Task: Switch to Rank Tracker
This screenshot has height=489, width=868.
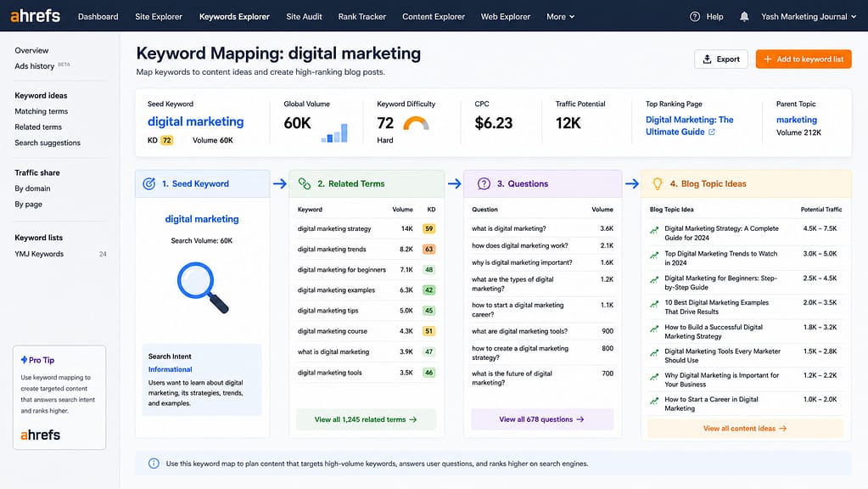Action: coord(362,17)
